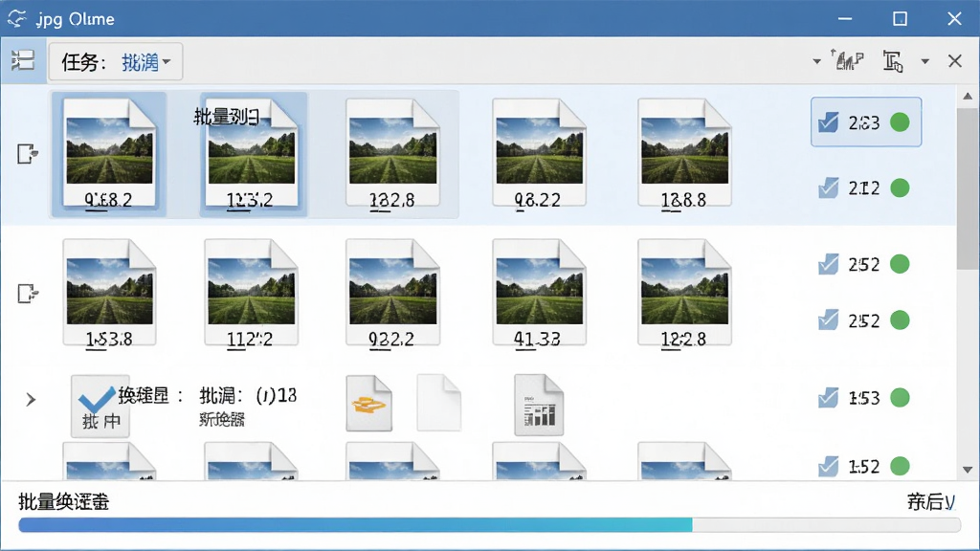Select the image thumbnail labeled 12.2.8
980x551 pixels.
pyautogui.click(x=684, y=293)
